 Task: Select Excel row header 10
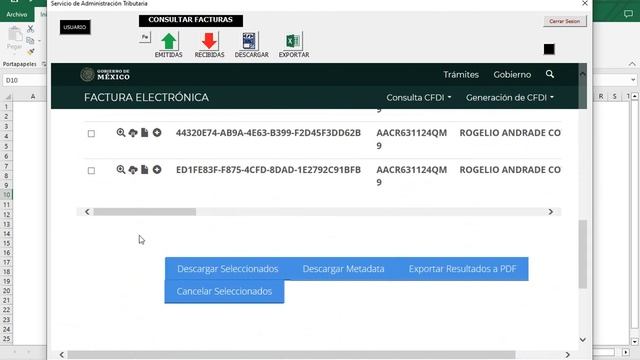pyautogui.click(x=7, y=195)
